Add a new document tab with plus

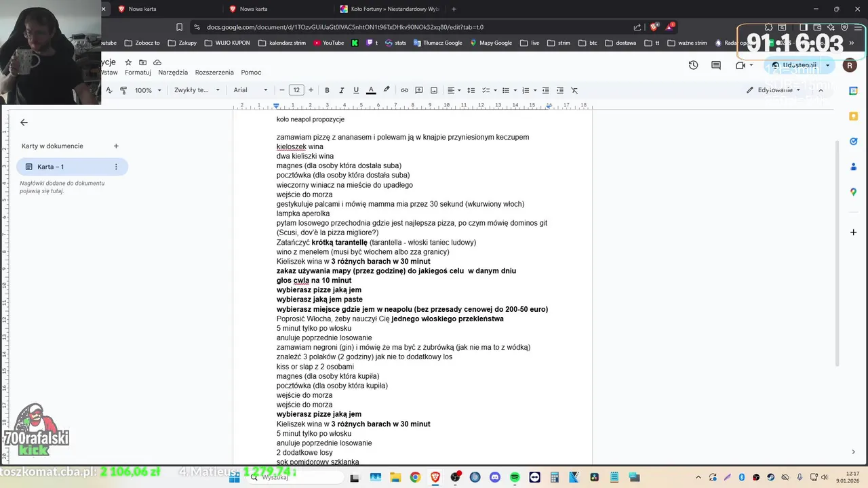point(116,146)
